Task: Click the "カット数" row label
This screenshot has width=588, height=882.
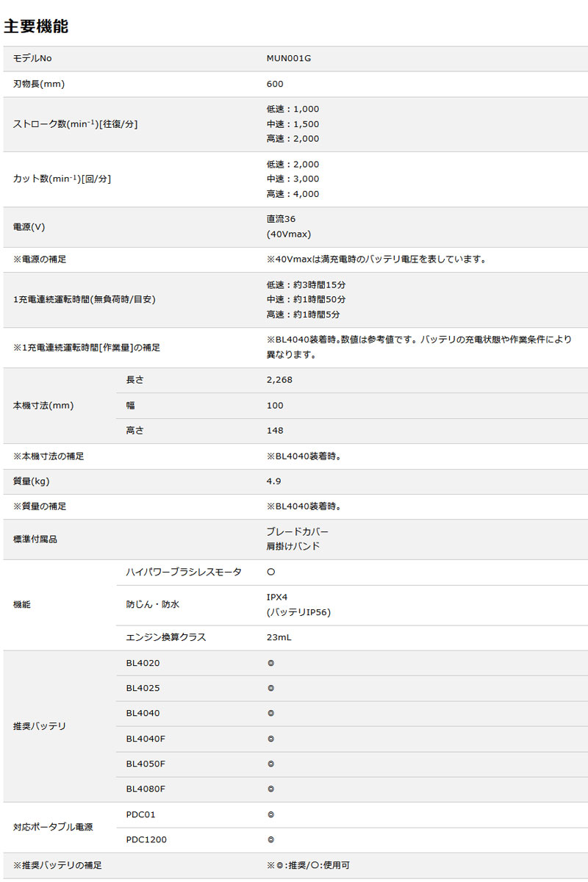Action: 62,179
